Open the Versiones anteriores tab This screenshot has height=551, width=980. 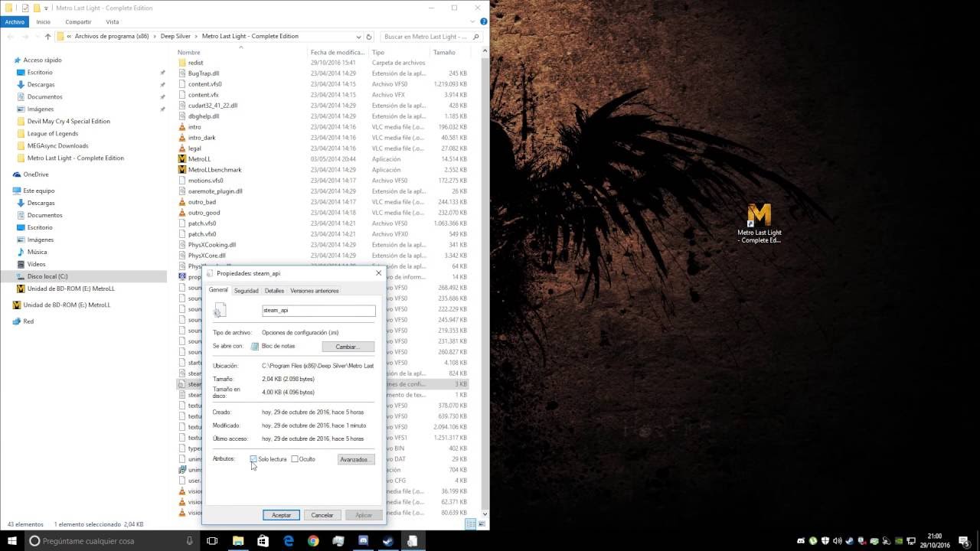tap(314, 291)
